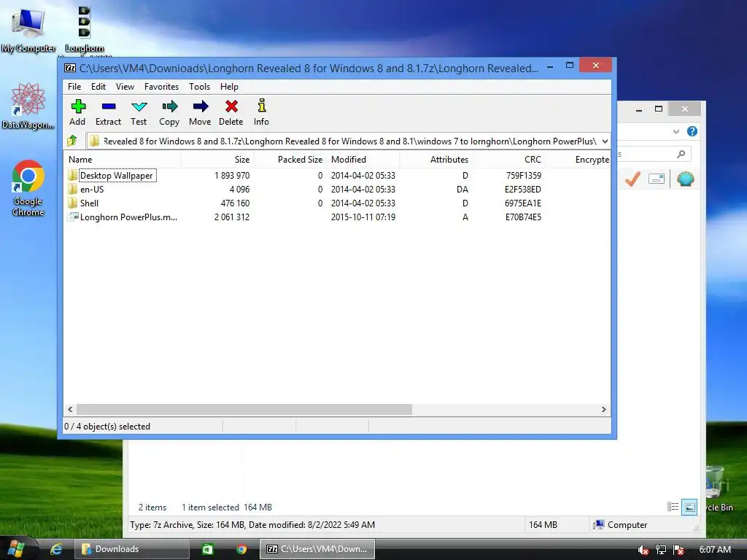Viewport: 747px width, 560px height.
Task: Sort by the Name column header
Action: [x=122, y=160]
